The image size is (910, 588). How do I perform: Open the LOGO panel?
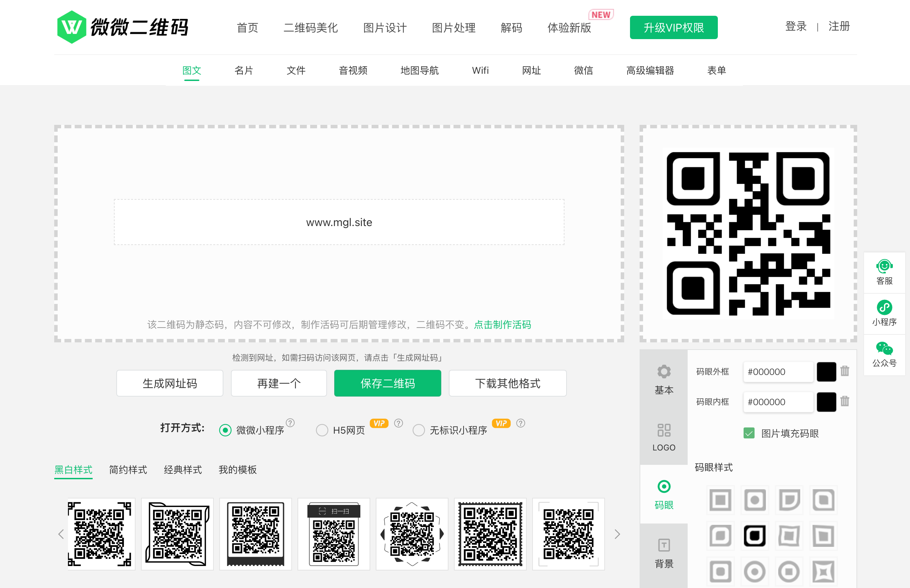click(664, 436)
